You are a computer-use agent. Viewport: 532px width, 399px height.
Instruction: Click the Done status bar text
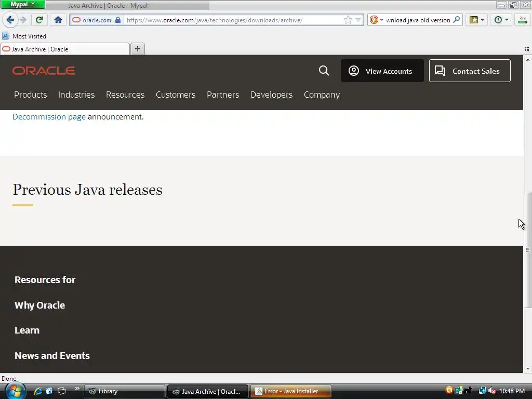coord(9,379)
